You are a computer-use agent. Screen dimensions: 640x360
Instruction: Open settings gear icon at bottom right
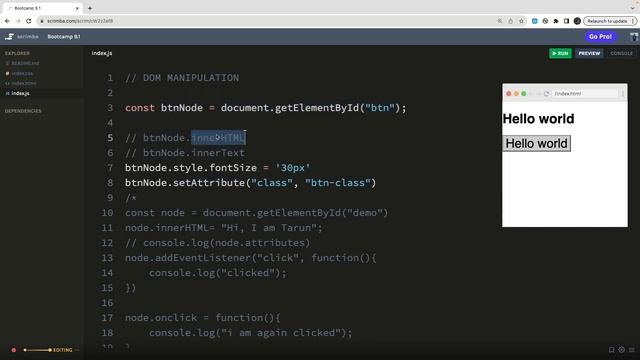click(621, 350)
